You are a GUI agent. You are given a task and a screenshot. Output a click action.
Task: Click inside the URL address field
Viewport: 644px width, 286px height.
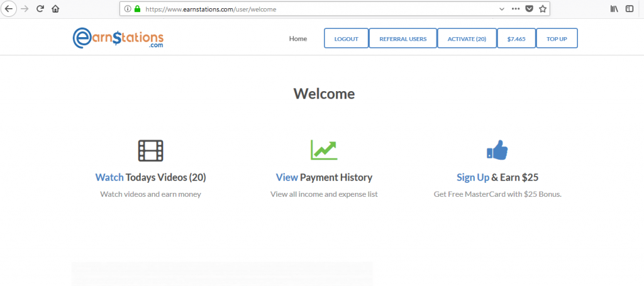click(x=314, y=9)
